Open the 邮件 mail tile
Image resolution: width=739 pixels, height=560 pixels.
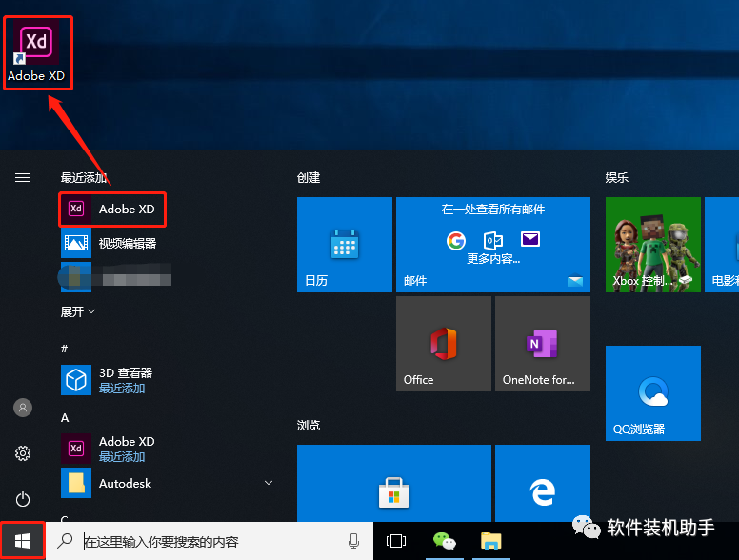tap(493, 245)
